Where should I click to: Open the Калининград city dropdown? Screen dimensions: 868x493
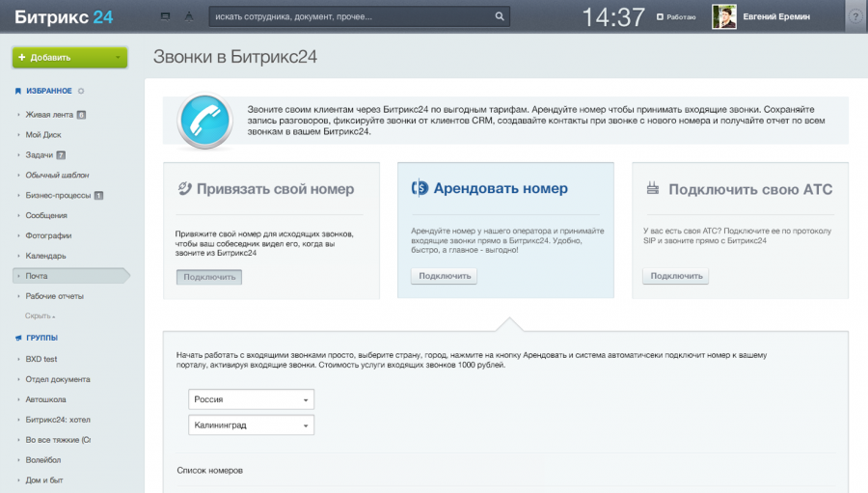252,425
